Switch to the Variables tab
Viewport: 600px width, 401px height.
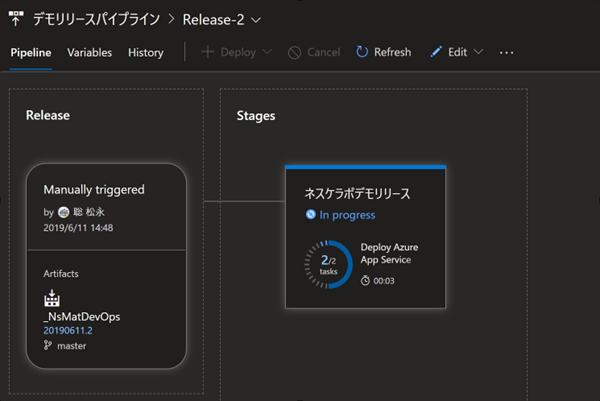pos(90,52)
